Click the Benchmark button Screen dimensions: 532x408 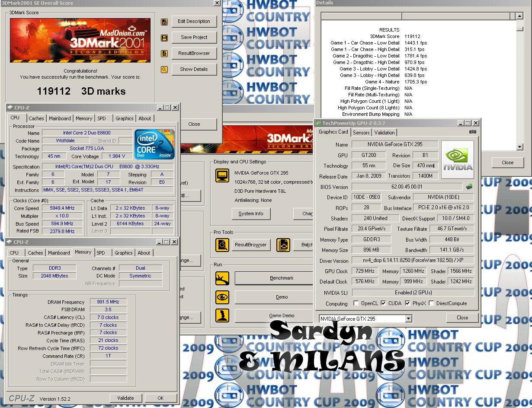pyautogui.click(x=274, y=278)
